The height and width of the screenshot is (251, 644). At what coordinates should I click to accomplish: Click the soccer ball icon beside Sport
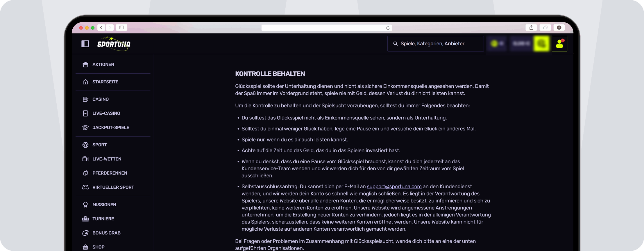85,145
